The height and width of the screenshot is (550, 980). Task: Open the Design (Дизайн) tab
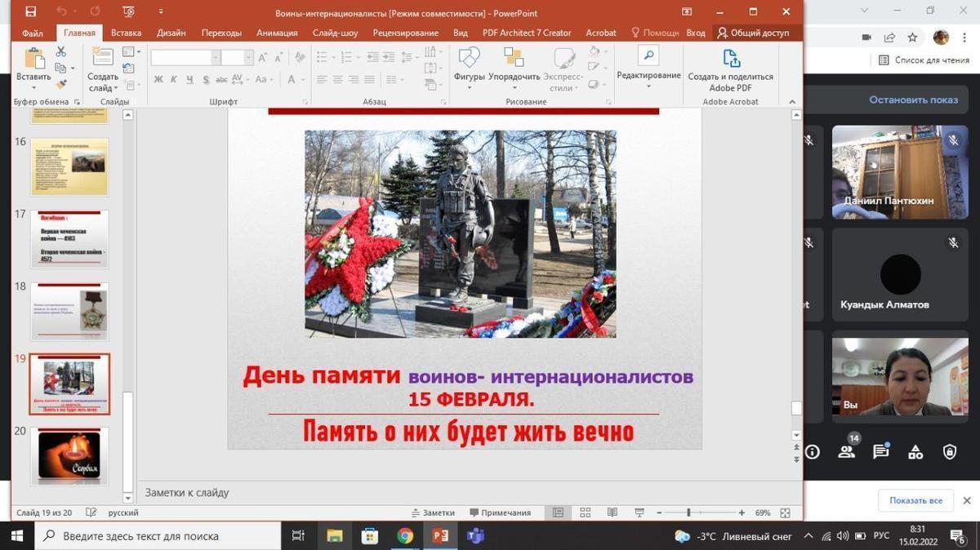(171, 33)
